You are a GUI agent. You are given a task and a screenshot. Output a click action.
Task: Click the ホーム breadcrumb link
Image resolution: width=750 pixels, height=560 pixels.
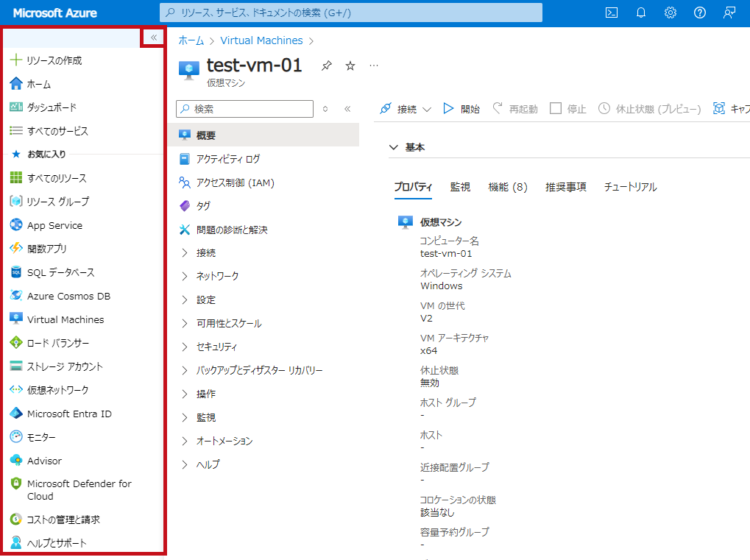pos(191,40)
